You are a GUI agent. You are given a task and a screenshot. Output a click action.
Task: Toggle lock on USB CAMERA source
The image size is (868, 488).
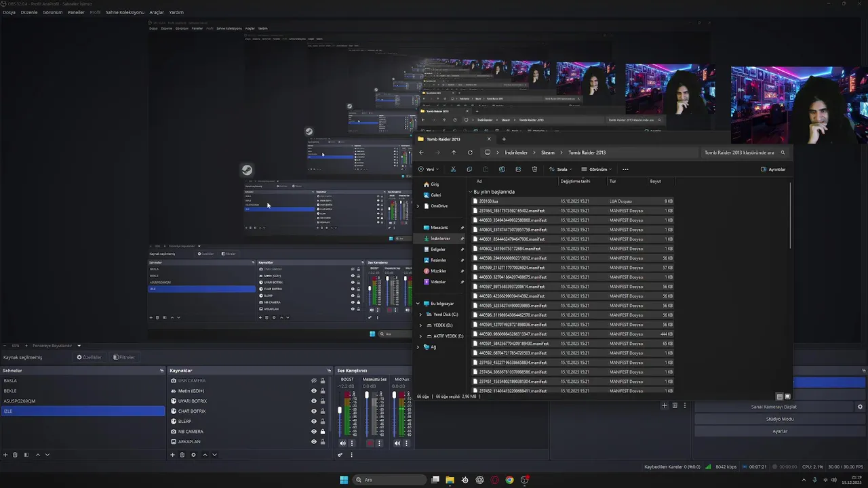323,381
